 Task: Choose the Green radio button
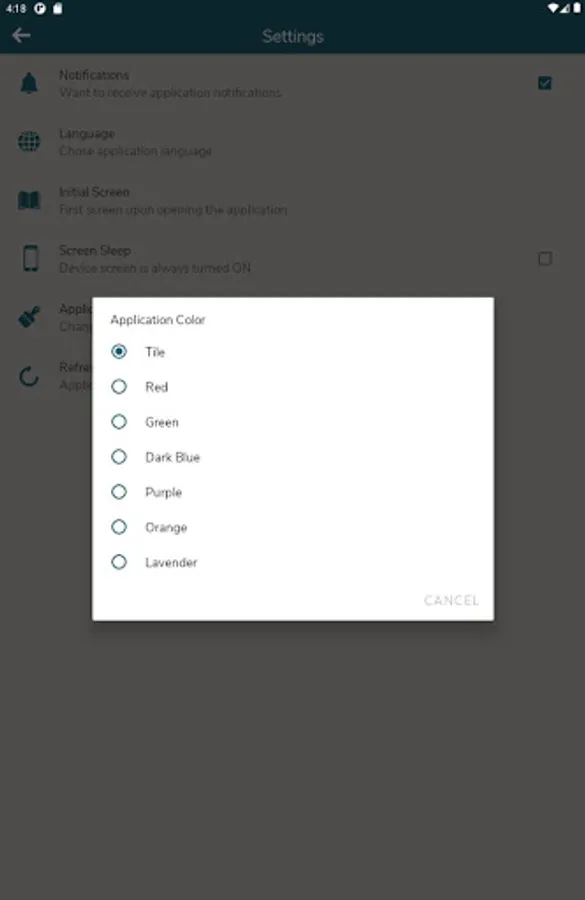click(x=119, y=422)
